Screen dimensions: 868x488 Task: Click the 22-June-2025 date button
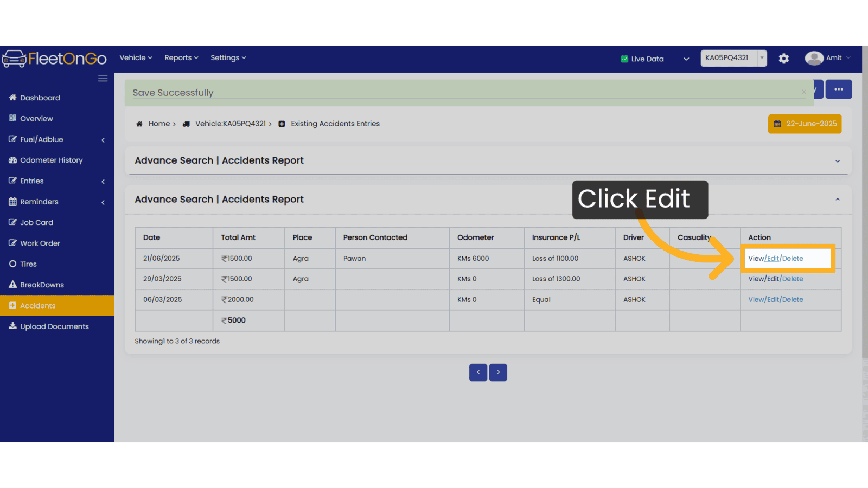coord(805,124)
